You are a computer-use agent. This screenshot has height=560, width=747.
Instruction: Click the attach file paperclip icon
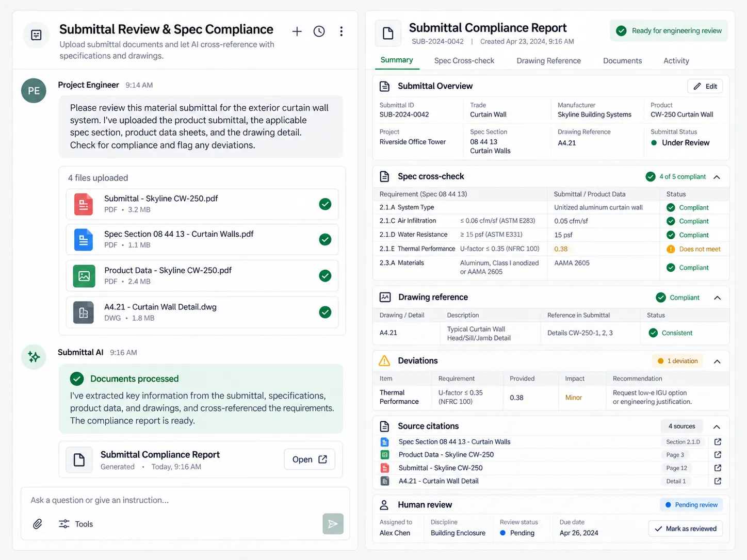click(38, 524)
